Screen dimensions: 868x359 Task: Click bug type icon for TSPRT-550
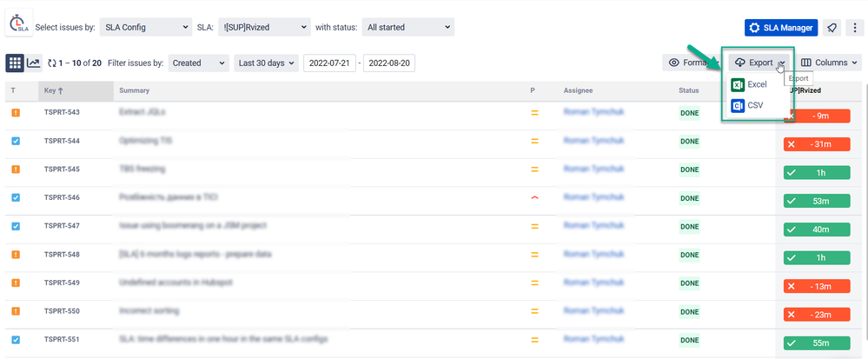click(16, 311)
